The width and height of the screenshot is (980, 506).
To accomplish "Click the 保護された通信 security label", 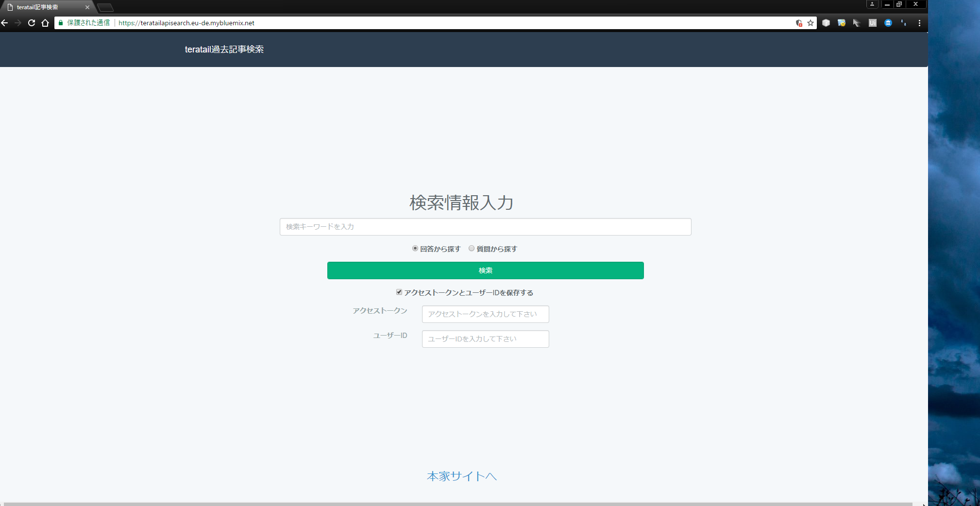I will pos(88,23).
